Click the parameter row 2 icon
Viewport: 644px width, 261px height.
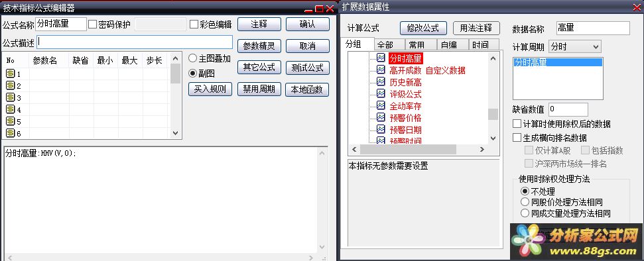click(10, 85)
